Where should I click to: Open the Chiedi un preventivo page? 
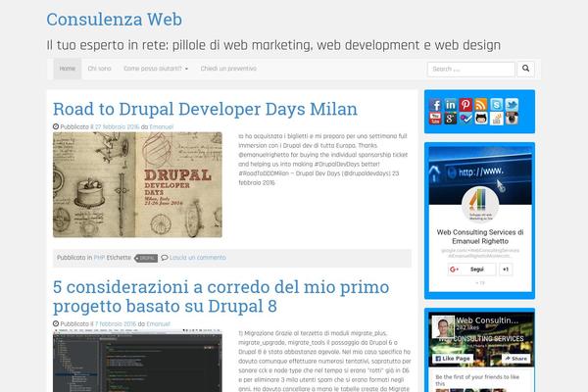tap(228, 69)
